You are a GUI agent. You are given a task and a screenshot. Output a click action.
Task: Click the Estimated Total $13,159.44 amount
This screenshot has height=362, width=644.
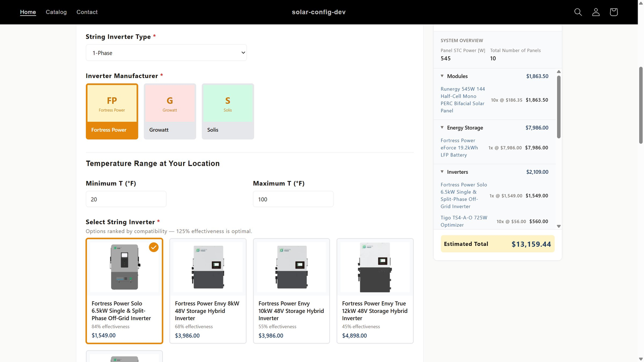(x=531, y=244)
